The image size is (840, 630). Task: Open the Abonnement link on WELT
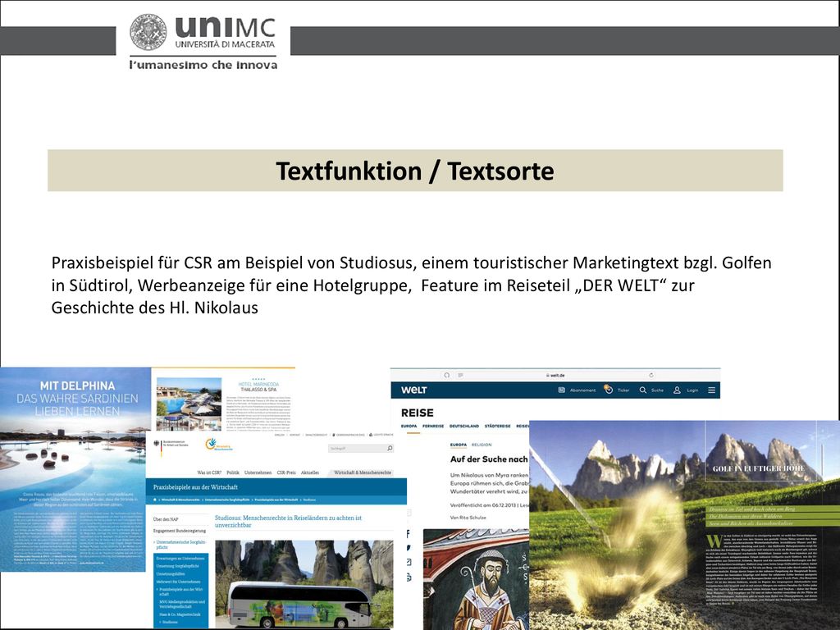click(582, 390)
